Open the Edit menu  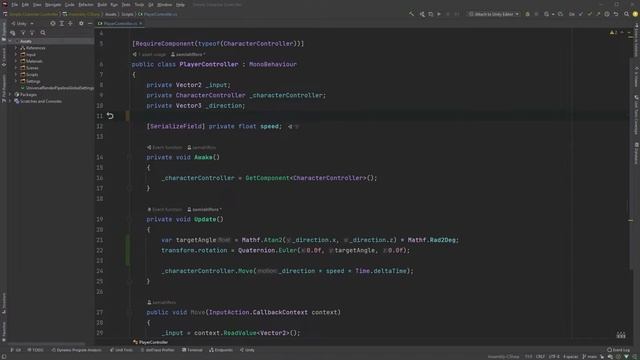pyautogui.click(x=25, y=4)
